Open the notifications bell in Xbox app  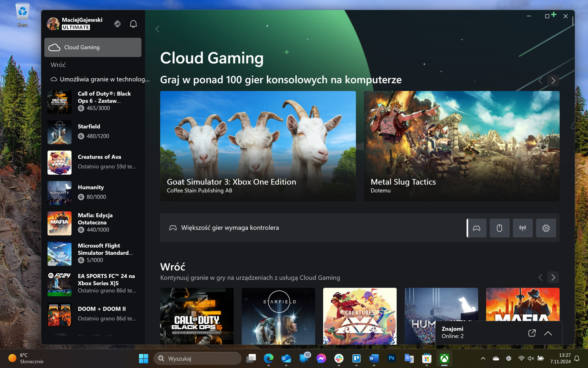point(133,24)
